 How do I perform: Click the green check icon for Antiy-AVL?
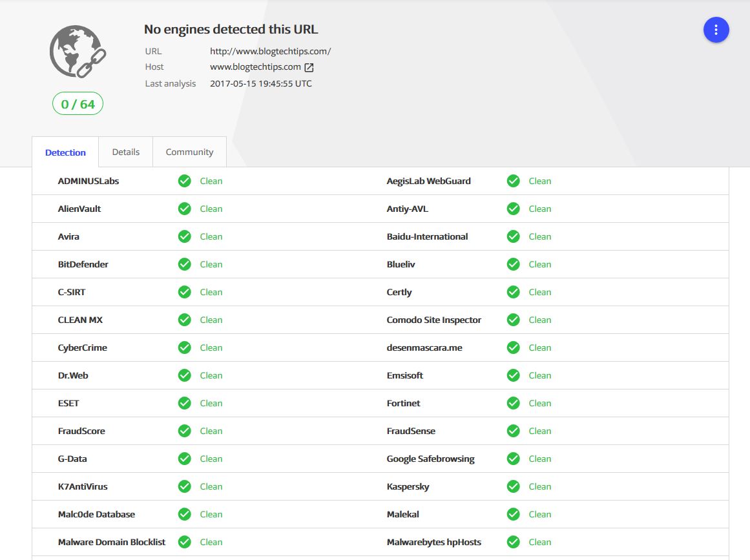pos(513,209)
